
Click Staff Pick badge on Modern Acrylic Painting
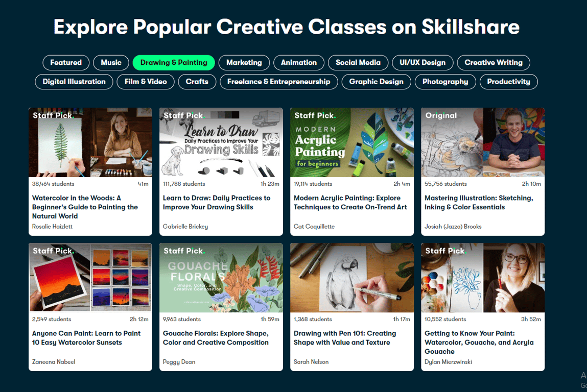click(x=315, y=115)
